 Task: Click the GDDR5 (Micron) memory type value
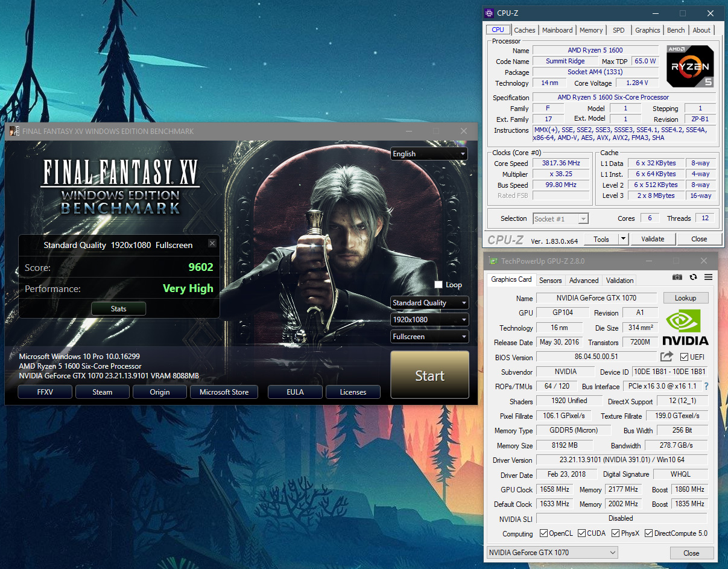573,430
